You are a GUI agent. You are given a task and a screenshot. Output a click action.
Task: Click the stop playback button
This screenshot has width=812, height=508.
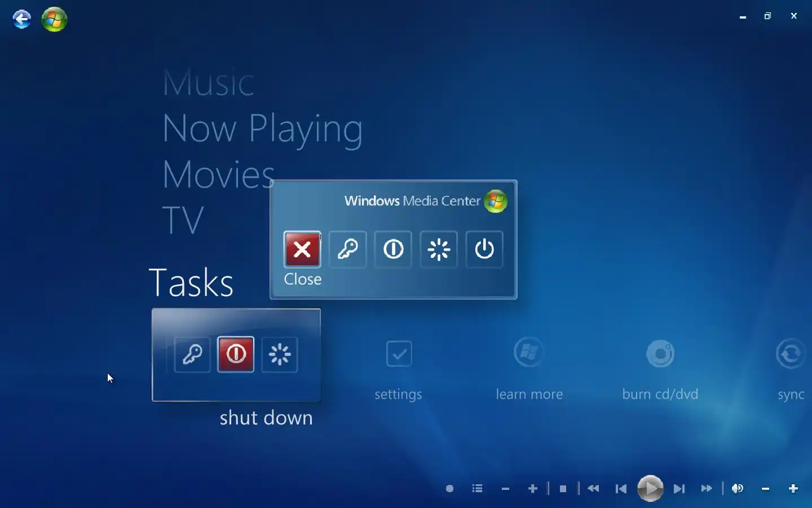(563, 489)
